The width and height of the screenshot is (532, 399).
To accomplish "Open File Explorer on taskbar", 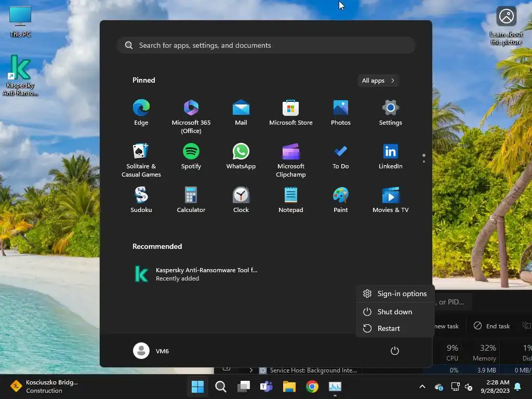I will point(289,387).
